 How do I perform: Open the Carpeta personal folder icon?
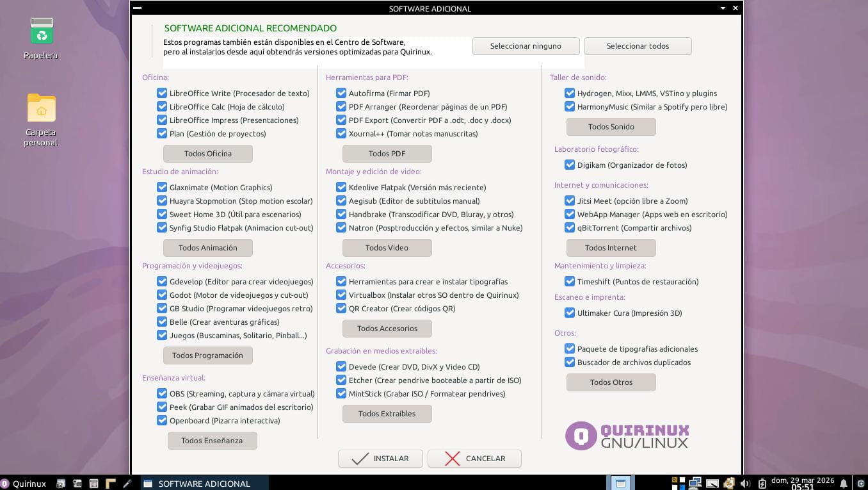(41, 120)
